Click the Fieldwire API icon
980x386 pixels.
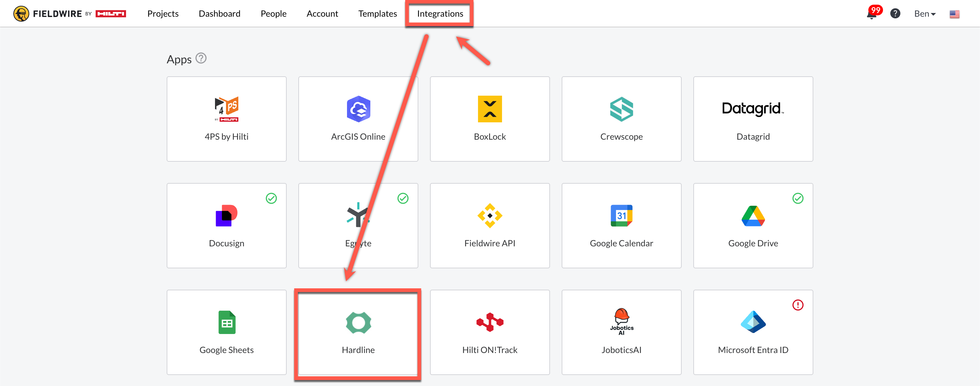pyautogui.click(x=490, y=216)
